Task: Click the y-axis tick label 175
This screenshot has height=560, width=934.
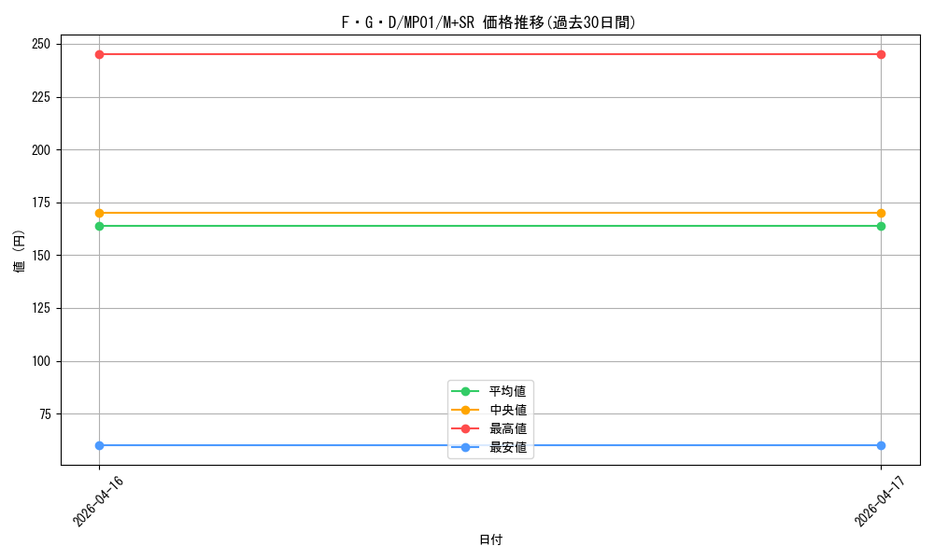Action: 41,203
